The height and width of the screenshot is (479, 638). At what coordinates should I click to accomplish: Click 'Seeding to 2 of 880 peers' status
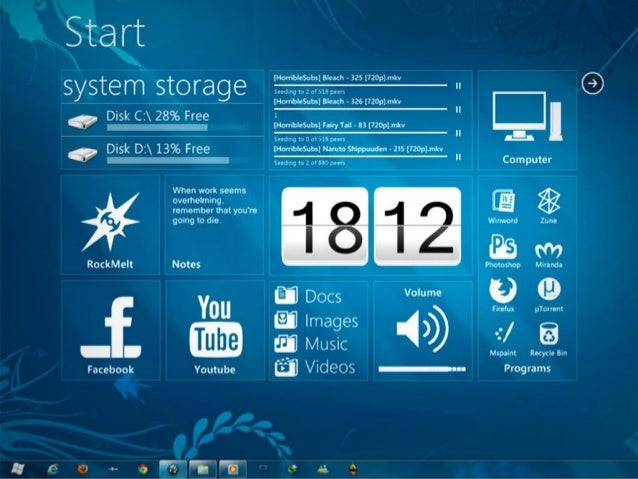(309, 163)
